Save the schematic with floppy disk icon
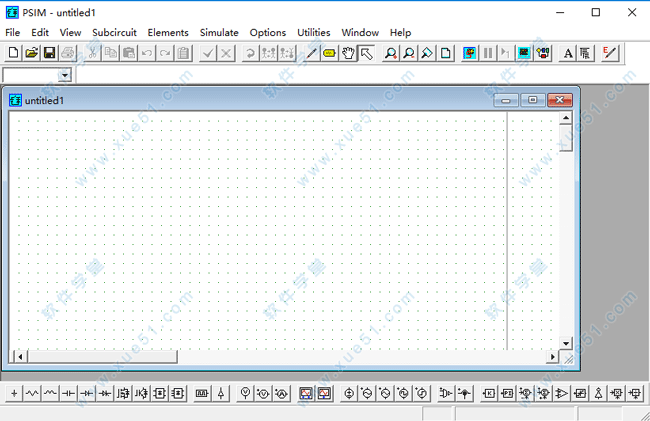Viewport: 650px width, 421px height. click(x=50, y=53)
